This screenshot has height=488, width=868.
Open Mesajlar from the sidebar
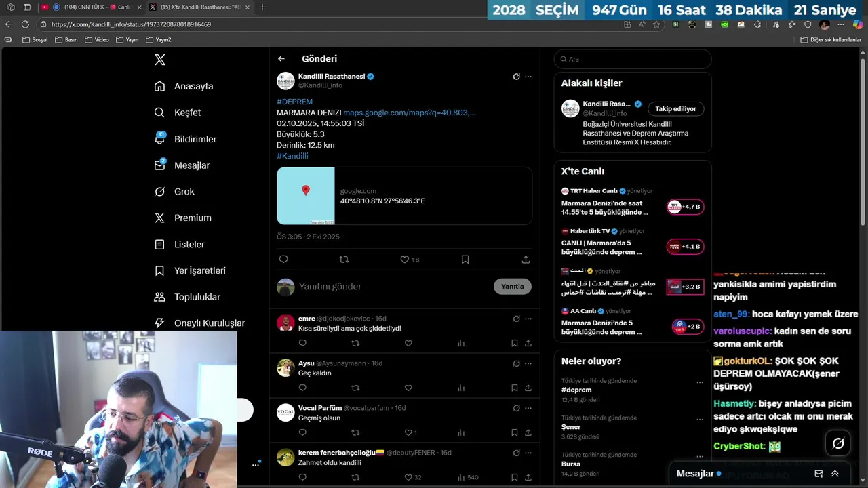click(182, 165)
